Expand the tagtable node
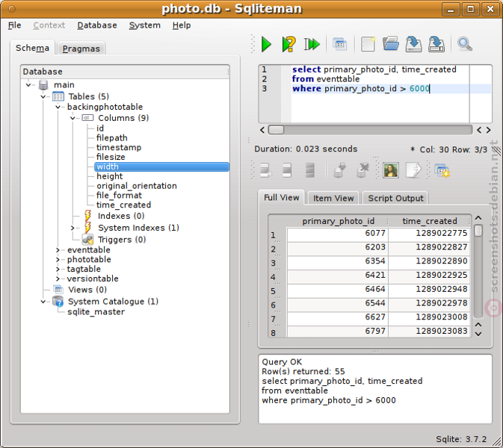Screen dimensions: 503x448 [x=58, y=270]
